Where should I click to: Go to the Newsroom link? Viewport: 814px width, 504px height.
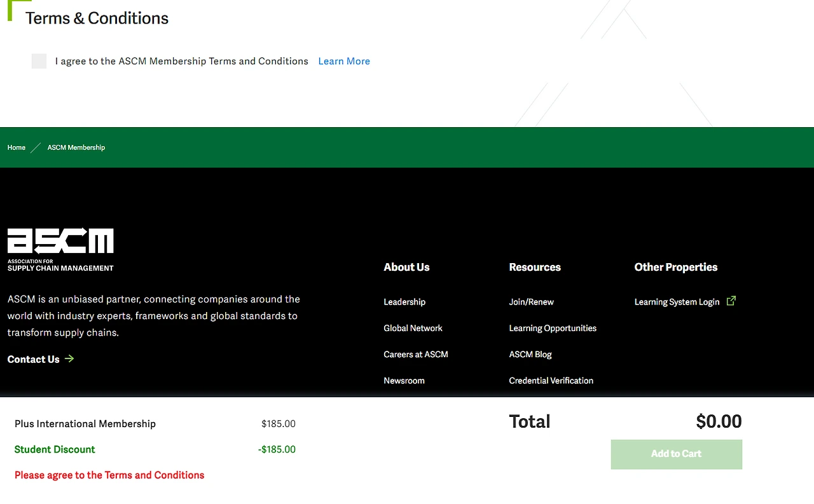click(404, 381)
